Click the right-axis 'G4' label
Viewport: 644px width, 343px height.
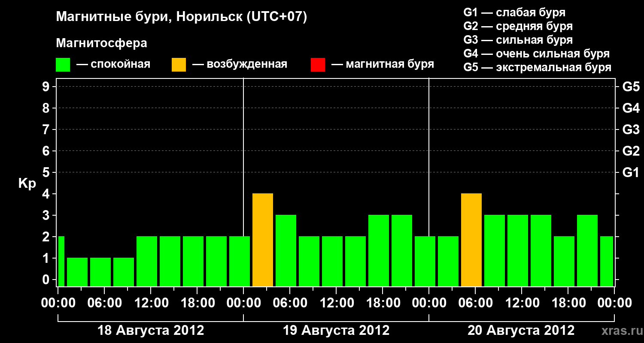coord(631,108)
